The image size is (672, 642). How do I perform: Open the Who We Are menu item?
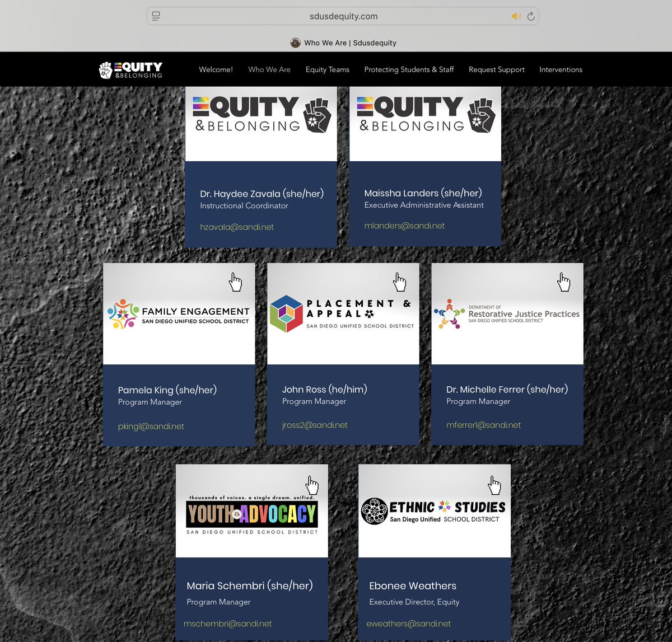tap(269, 69)
